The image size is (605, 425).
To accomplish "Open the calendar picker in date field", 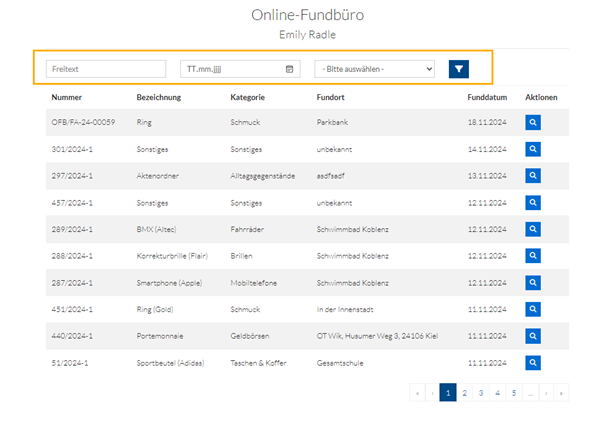I will (x=290, y=69).
